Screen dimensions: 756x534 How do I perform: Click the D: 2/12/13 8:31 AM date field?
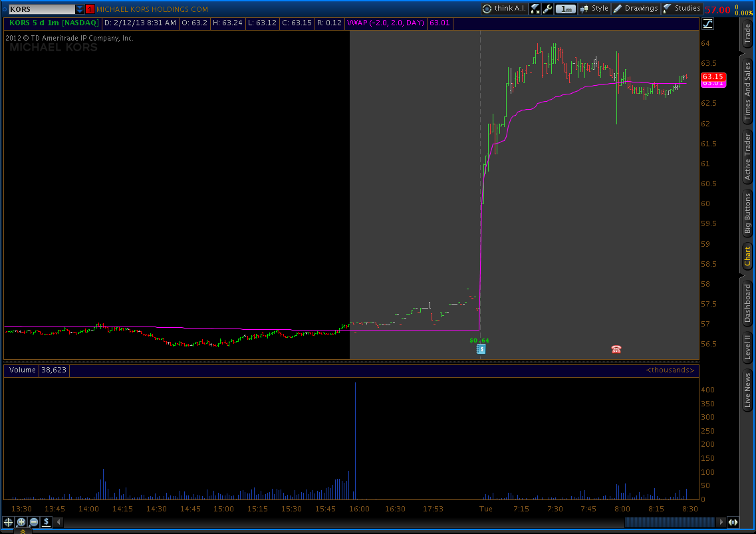pyautogui.click(x=140, y=23)
